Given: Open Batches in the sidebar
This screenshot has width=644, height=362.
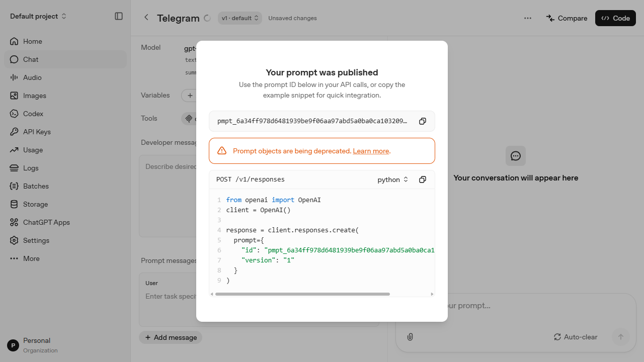Looking at the screenshot, I should click(x=65, y=186).
